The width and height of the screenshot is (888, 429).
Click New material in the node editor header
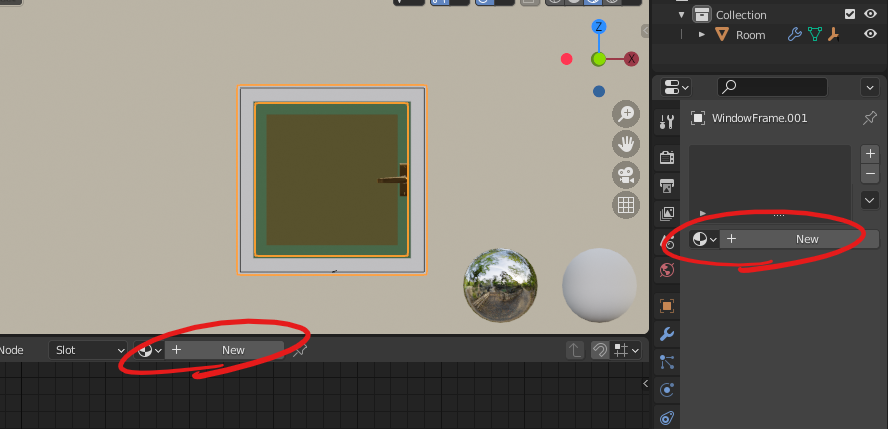[224, 350]
